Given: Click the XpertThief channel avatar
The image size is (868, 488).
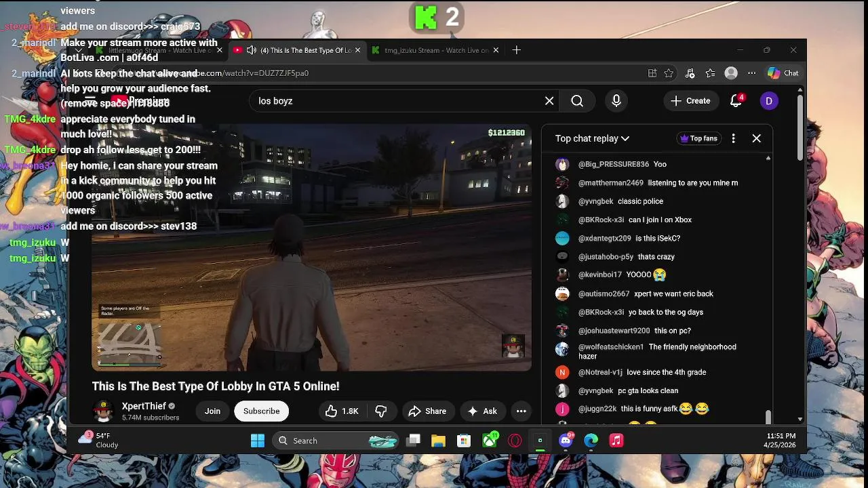Looking at the screenshot, I should point(103,411).
